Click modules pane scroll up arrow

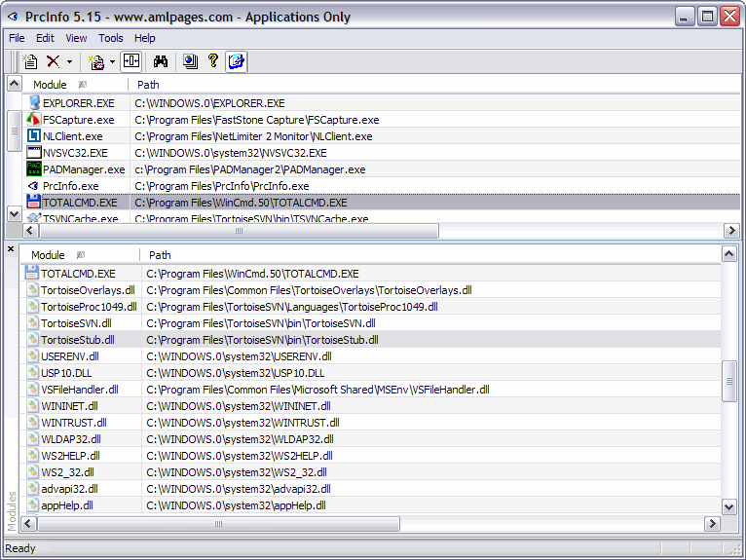tap(728, 254)
